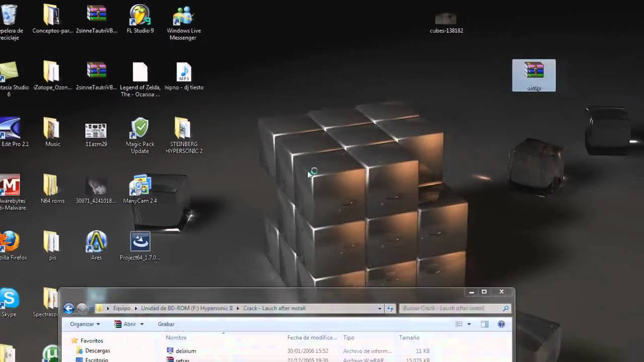This screenshot has width=644, height=362.
Task: Select the hipno - dj tiesto MP3 file
Action: [x=184, y=76]
